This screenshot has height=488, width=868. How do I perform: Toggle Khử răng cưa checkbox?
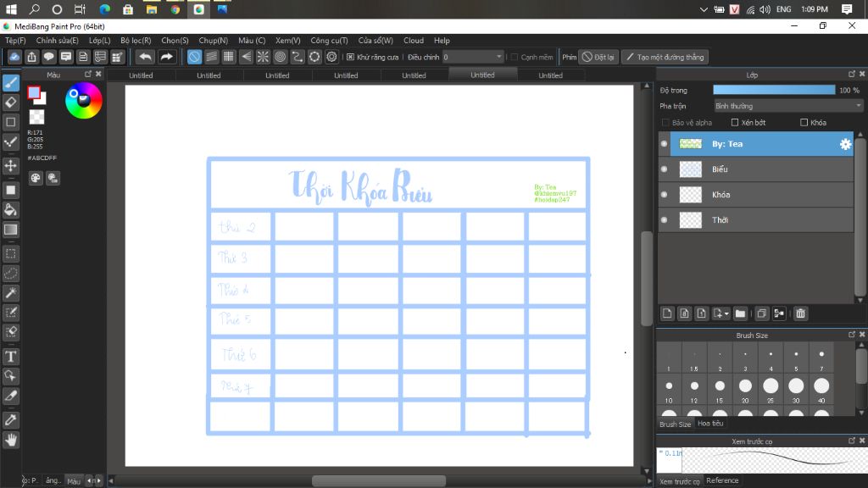tap(350, 57)
